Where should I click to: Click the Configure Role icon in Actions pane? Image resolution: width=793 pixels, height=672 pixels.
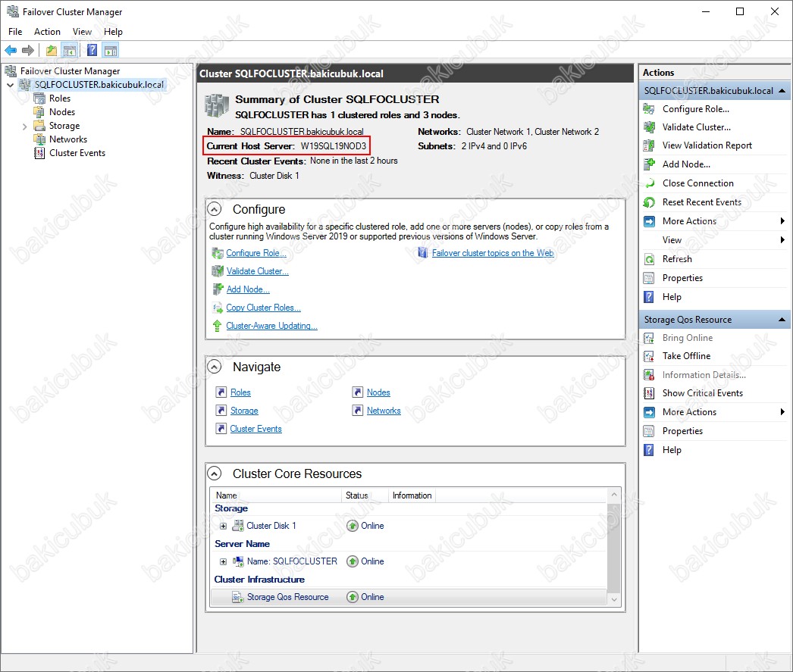(x=649, y=109)
